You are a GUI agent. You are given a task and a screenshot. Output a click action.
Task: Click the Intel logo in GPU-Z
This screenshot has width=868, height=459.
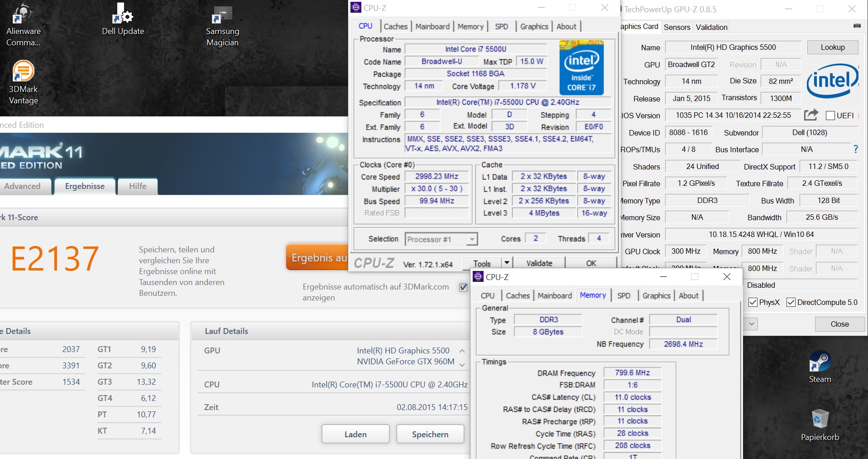pyautogui.click(x=832, y=81)
